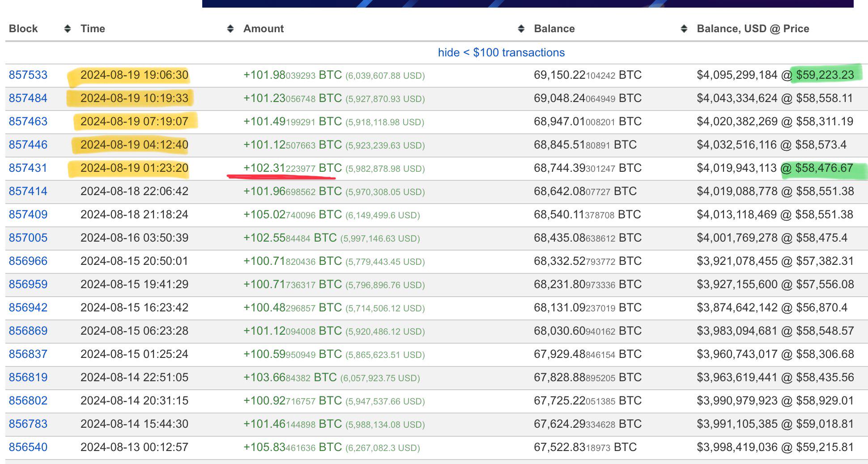Image resolution: width=868 pixels, height=464 pixels.
Task: Click price $57,382.31 value
Action: (825, 261)
